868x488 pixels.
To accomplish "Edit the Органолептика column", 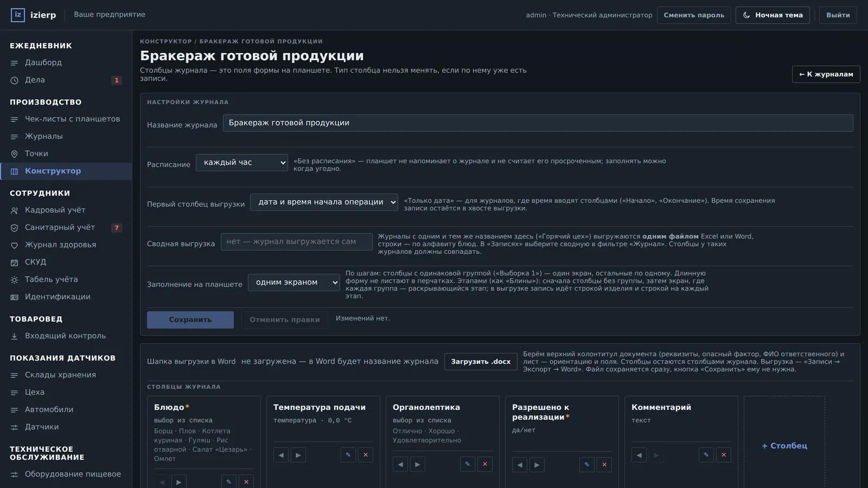I will tap(468, 464).
